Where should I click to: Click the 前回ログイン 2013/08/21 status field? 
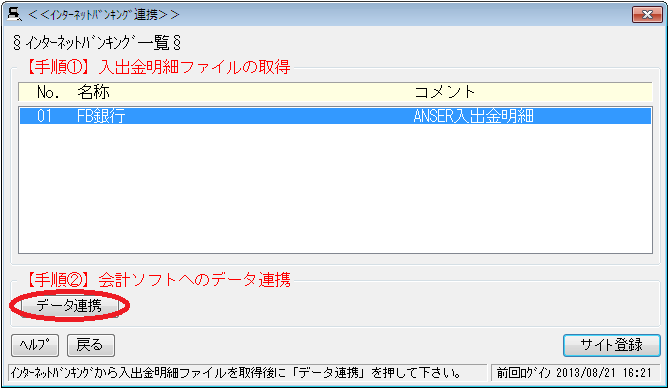coord(575,373)
